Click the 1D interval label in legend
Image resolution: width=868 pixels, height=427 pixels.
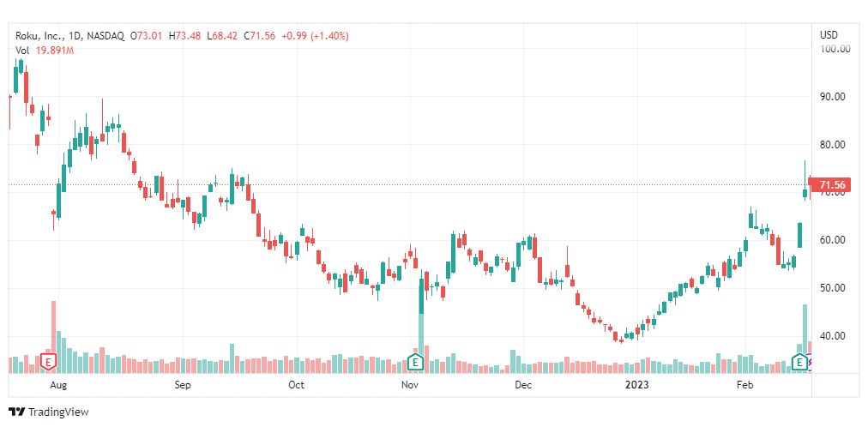tap(75, 36)
